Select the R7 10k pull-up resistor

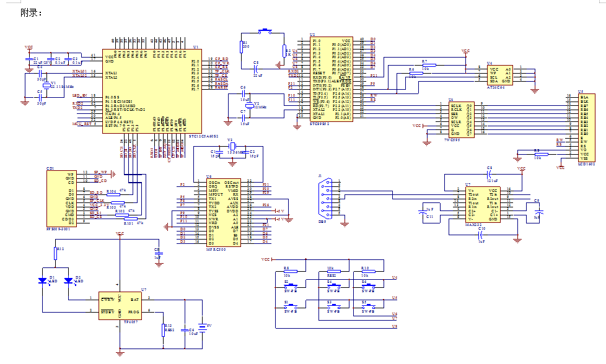click(x=429, y=65)
